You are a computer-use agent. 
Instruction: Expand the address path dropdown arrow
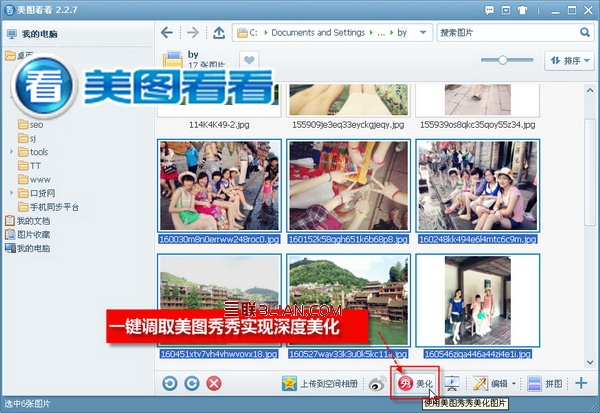423,33
